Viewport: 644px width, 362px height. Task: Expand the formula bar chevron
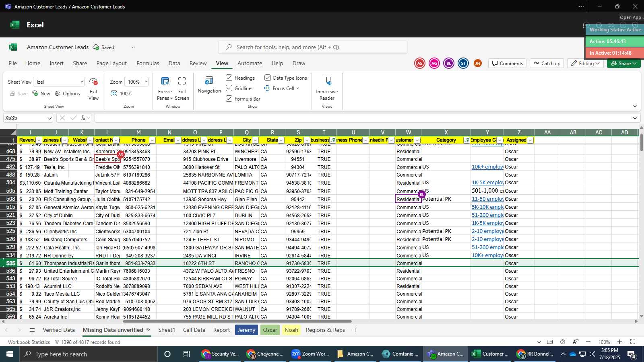pyautogui.click(x=635, y=118)
